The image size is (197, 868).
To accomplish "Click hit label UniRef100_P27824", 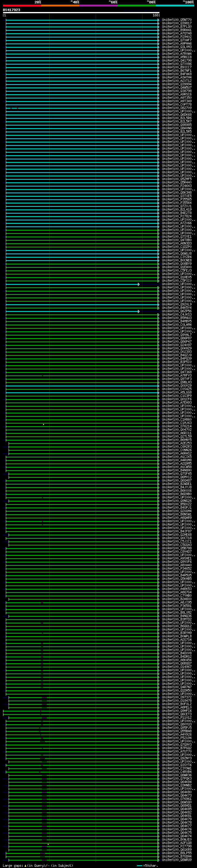I will [177, 216].
